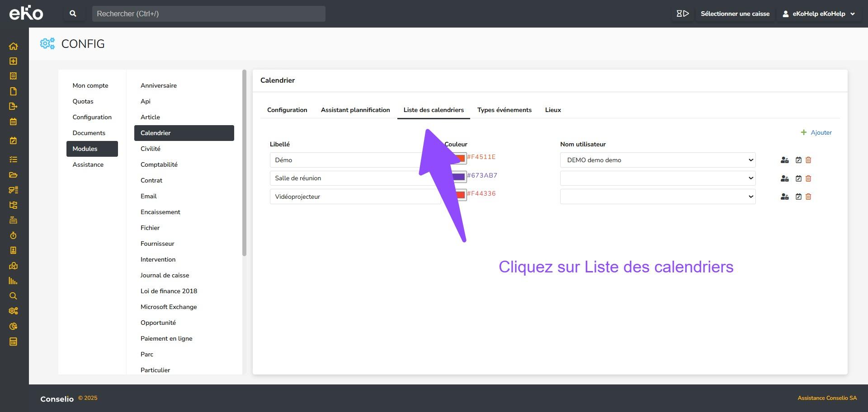Open the calculator icon in left sidebar
868x412 pixels.
click(13, 342)
